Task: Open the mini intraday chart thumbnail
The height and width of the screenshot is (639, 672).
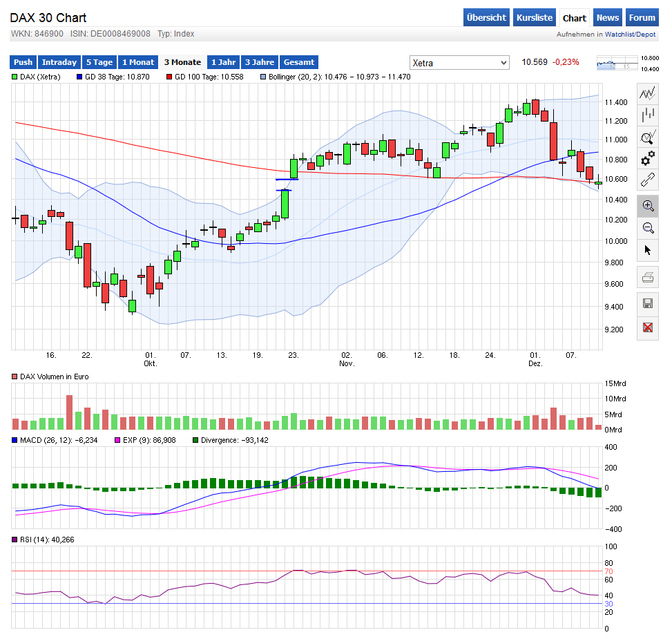Action: point(617,64)
